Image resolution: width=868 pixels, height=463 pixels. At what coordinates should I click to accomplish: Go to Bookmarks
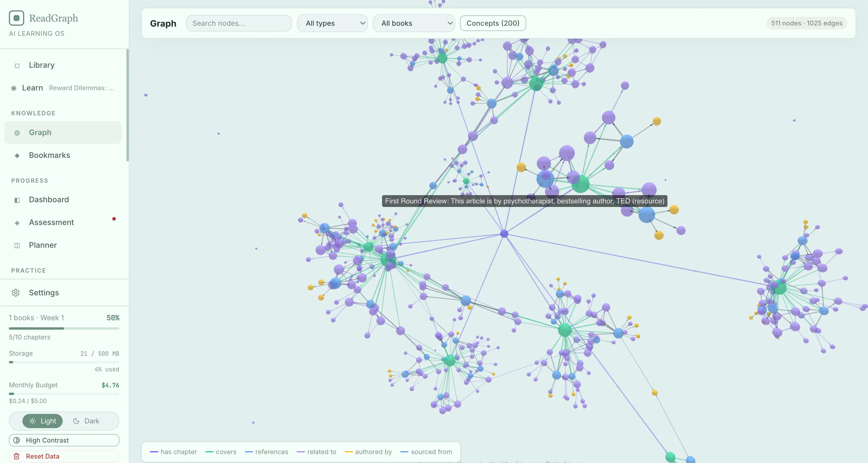pyautogui.click(x=63, y=155)
